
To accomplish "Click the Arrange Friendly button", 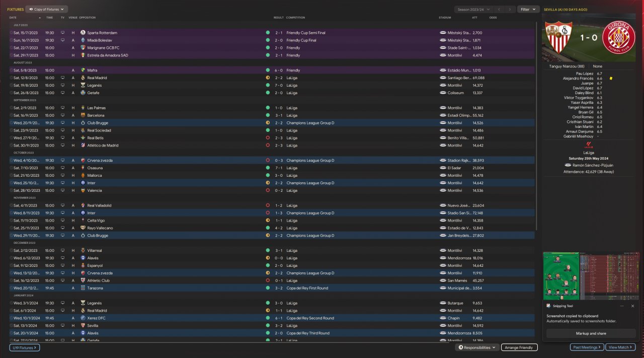I will (x=519, y=347).
